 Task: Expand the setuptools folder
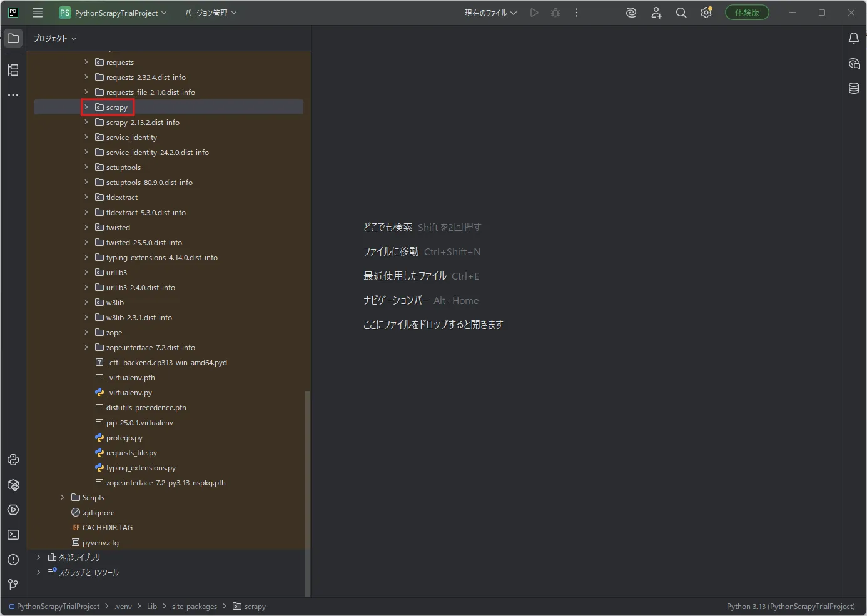[86, 168]
